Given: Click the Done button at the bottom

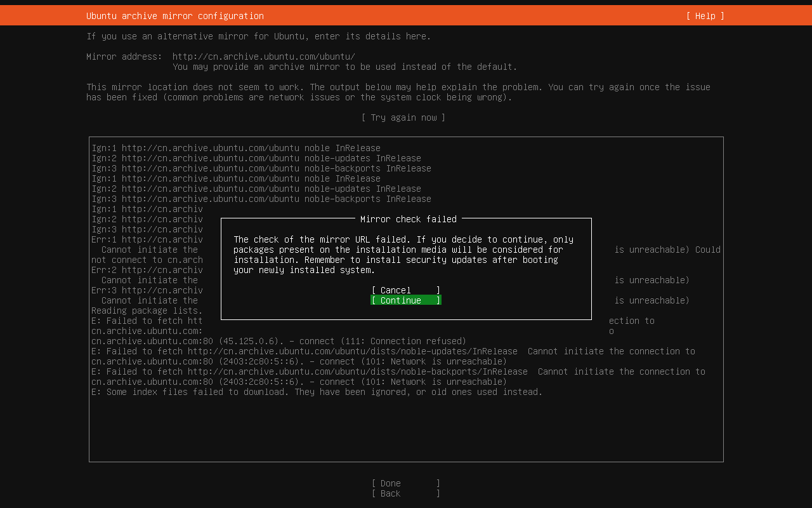Looking at the screenshot, I should [x=405, y=483].
